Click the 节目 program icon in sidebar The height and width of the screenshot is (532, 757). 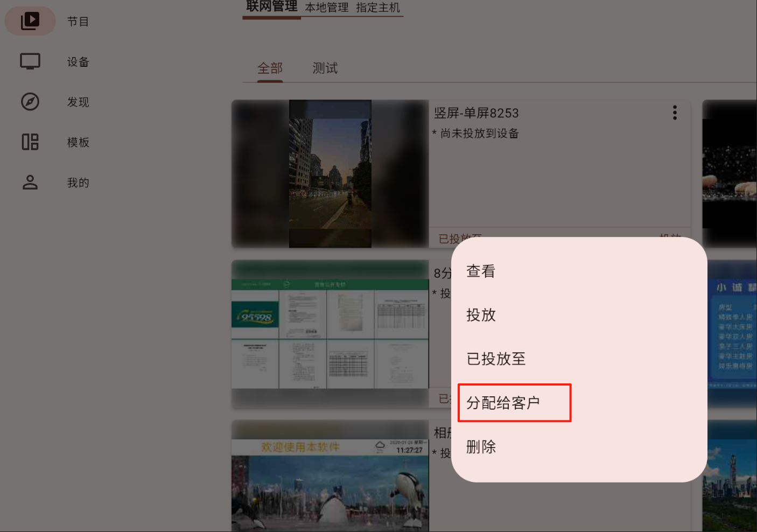click(x=30, y=21)
